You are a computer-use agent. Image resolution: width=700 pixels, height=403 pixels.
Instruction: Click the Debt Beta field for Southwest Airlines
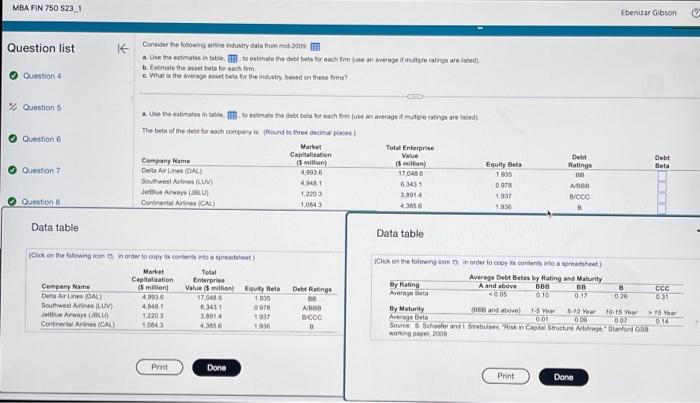pyautogui.click(x=662, y=187)
